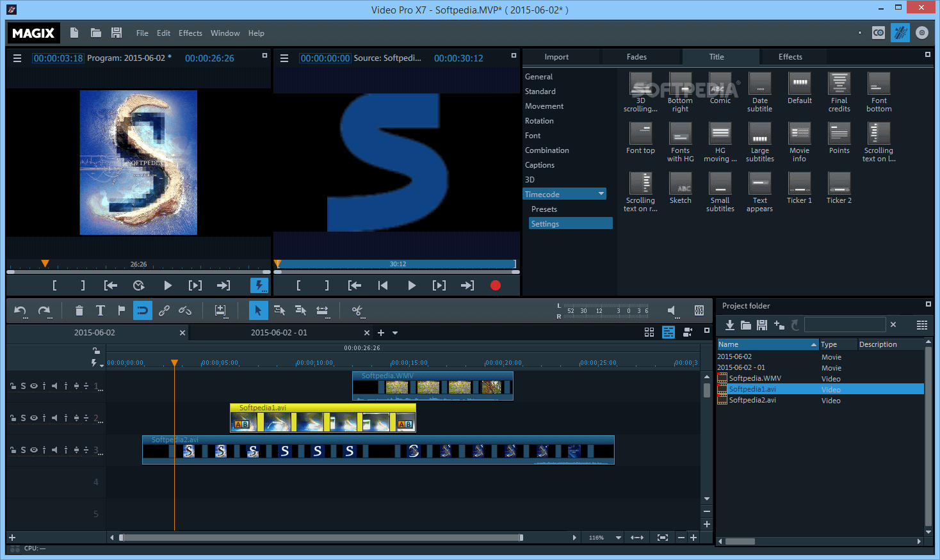Click the scissors cut tool icon
The width and height of the screenshot is (940, 560).
coord(358,311)
